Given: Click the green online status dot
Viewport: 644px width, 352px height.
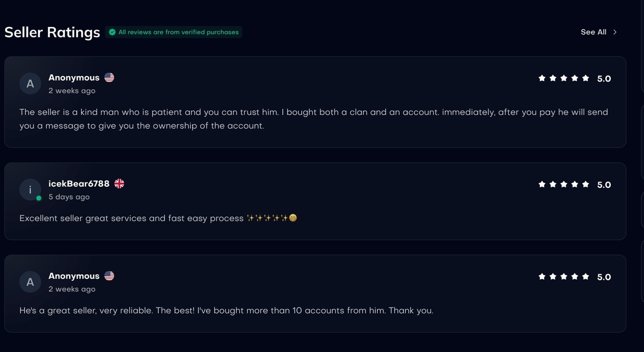Looking at the screenshot, I should coord(39,199).
